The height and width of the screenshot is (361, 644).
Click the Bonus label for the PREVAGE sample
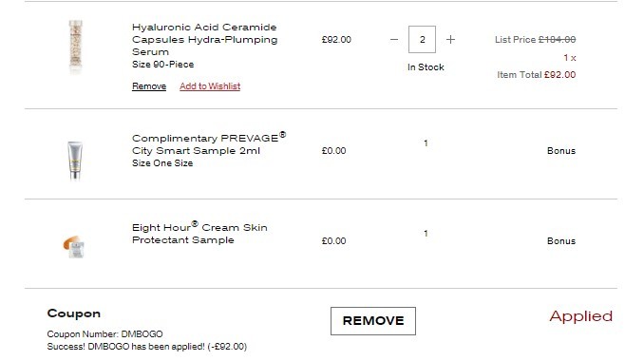tap(561, 151)
